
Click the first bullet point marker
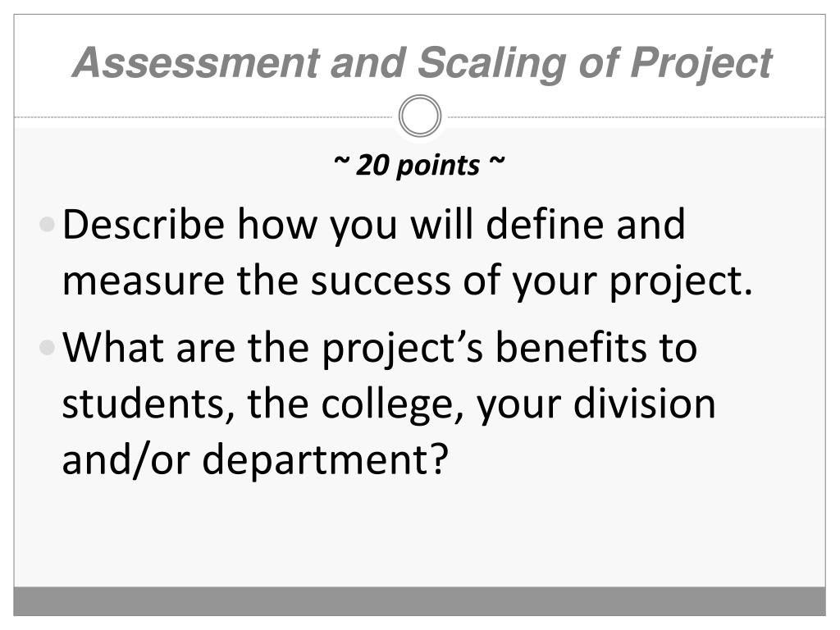pyautogui.click(x=47, y=224)
